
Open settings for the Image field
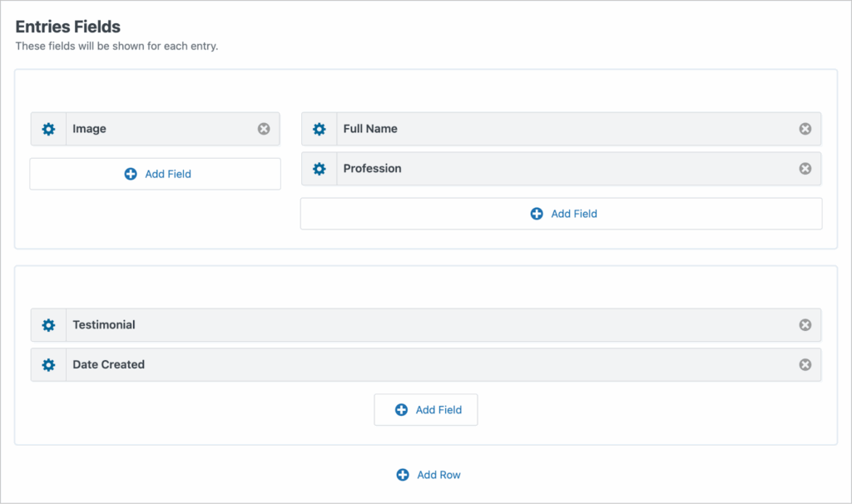pos(48,129)
